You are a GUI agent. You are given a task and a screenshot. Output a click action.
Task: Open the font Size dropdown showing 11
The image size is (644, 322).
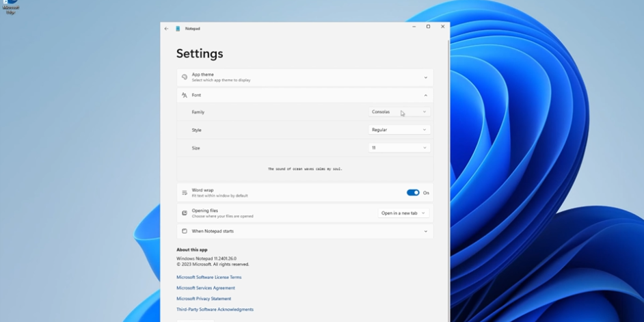coord(399,148)
